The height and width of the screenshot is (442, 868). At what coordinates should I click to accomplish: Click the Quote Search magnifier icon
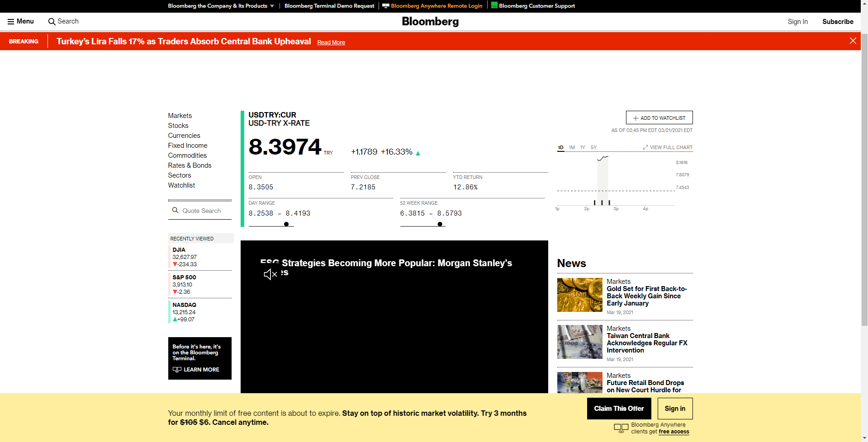pyautogui.click(x=175, y=210)
